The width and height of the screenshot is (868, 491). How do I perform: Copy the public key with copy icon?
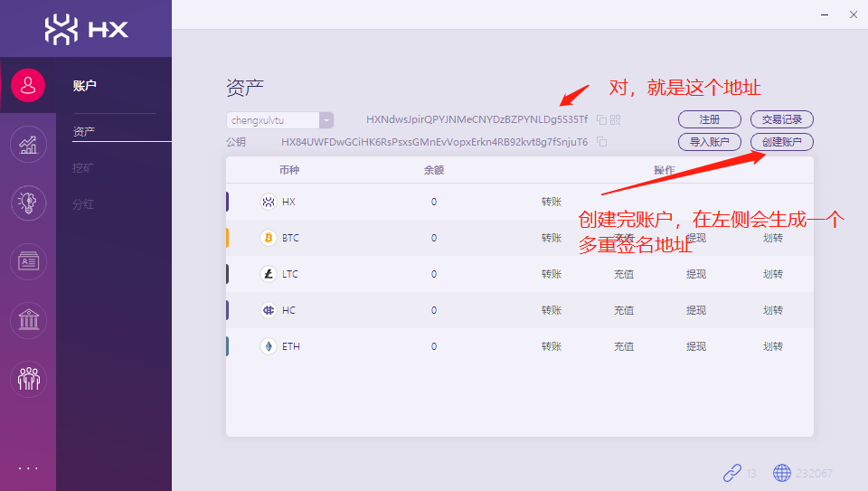pos(602,142)
